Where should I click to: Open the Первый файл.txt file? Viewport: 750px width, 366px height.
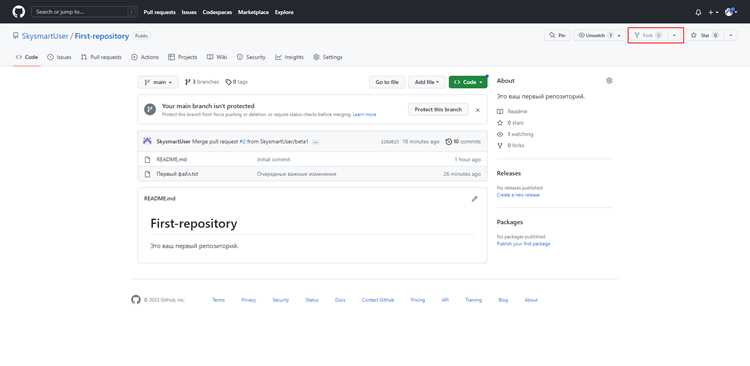tap(177, 174)
